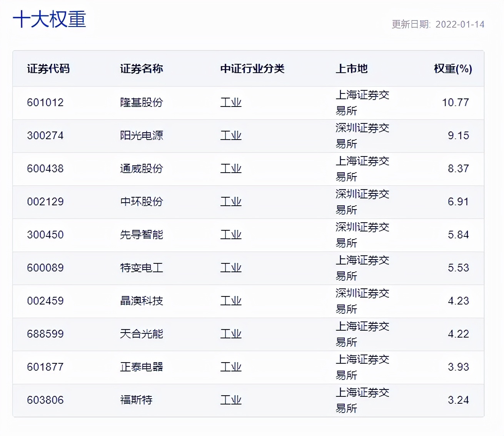Click the 证券代码 column header
The height and width of the screenshot is (436, 504).
coord(48,69)
